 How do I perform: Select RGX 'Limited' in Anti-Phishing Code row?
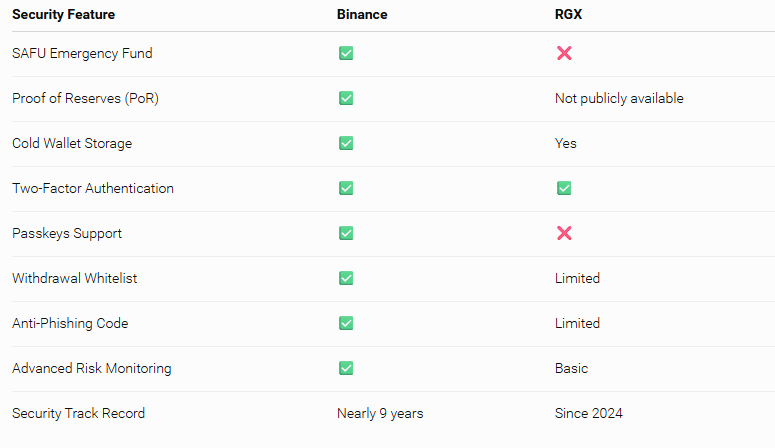(577, 323)
